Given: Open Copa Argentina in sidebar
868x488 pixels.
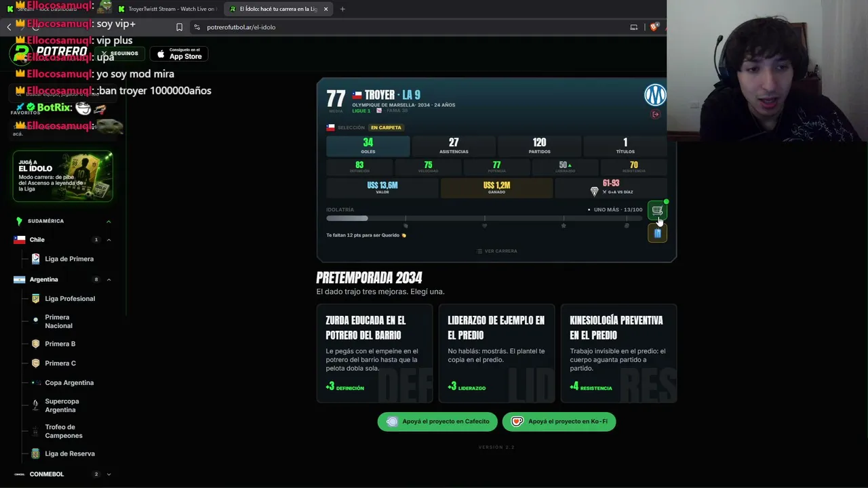Looking at the screenshot, I should 69,383.
